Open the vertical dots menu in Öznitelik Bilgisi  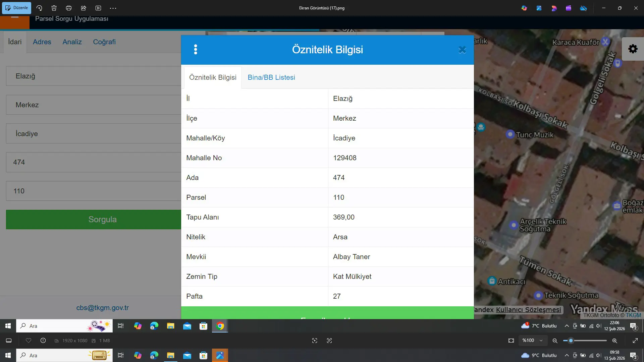pos(196,50)
